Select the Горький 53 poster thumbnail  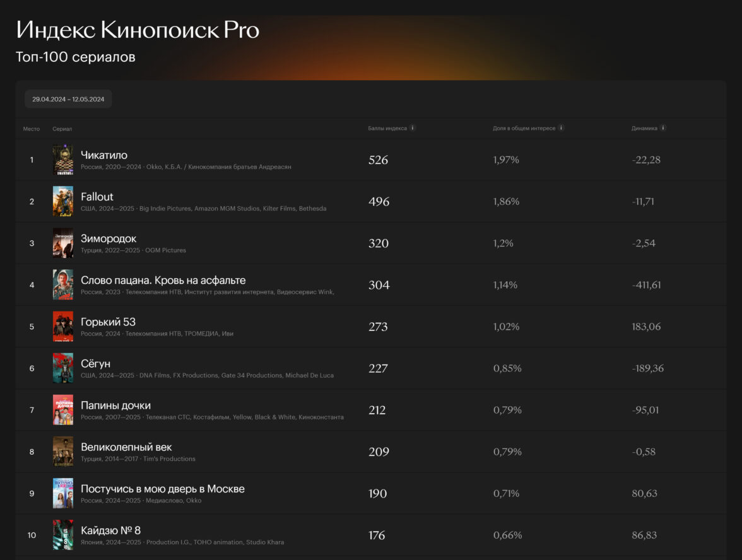[62, 327]
